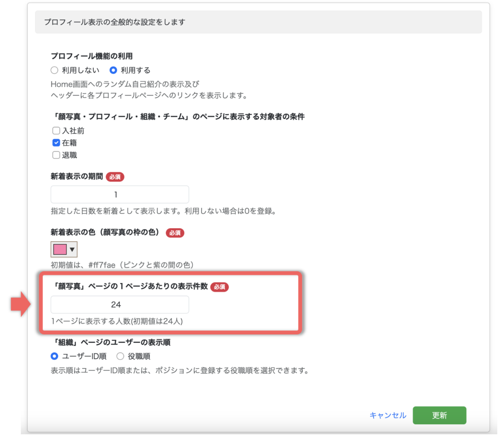Click the プロフィール表示の全般的な設定 header bar

258,22
